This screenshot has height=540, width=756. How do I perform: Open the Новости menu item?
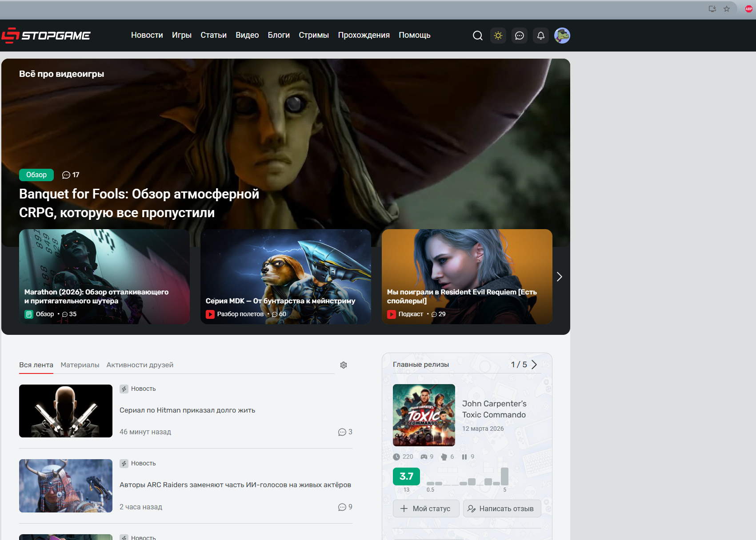pyautogui.click(x=147, y=35)
